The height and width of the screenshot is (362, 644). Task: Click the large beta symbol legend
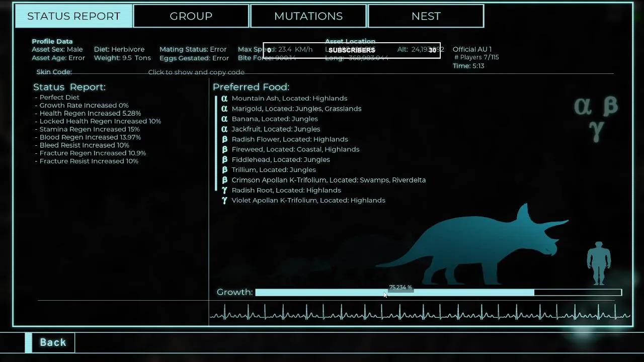610,106
